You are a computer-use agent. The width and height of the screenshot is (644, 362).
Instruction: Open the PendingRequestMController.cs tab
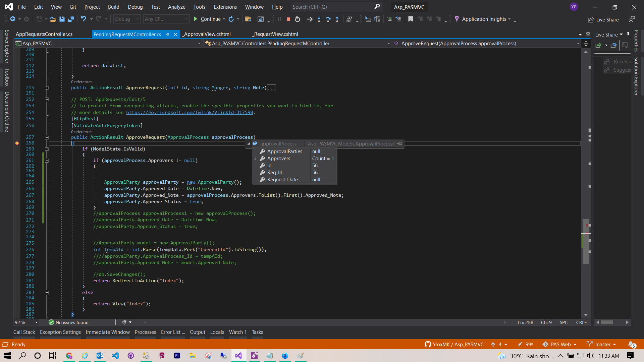[x=127, y=34]
